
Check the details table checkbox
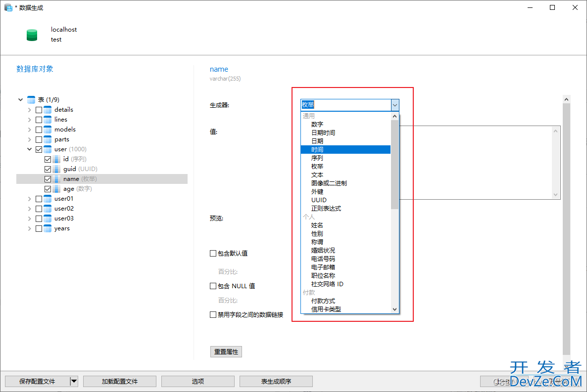pos(39,110)
